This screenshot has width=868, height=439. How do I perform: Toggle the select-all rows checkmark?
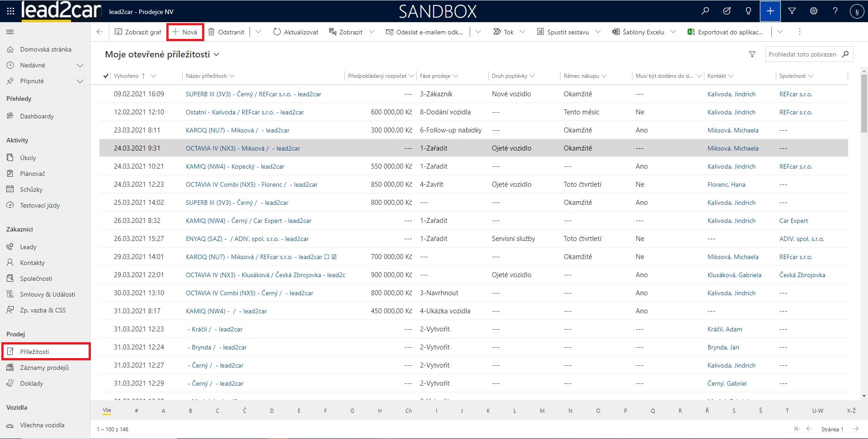[x=106, y=76]
